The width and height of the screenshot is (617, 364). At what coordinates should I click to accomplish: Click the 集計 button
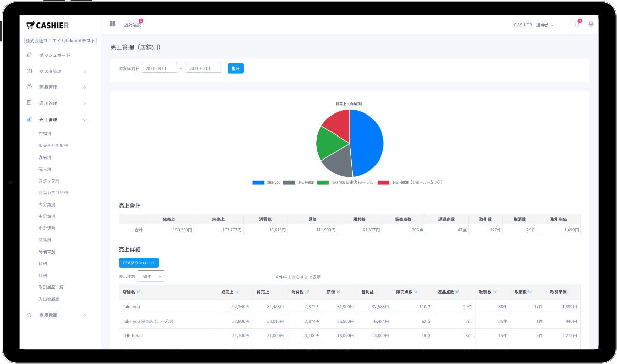point(235,69)
